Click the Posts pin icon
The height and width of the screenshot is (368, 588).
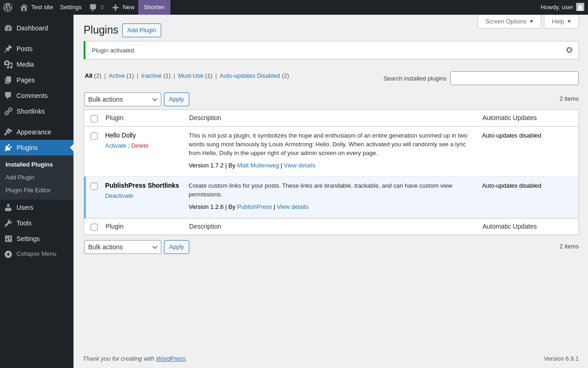coord(8,49)
